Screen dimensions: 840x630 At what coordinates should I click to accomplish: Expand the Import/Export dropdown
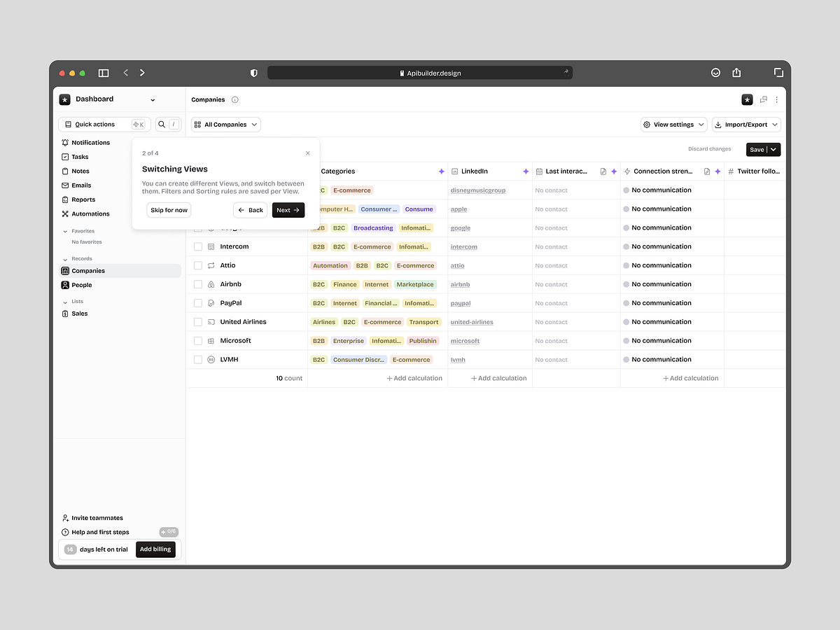tap(746, 124)
